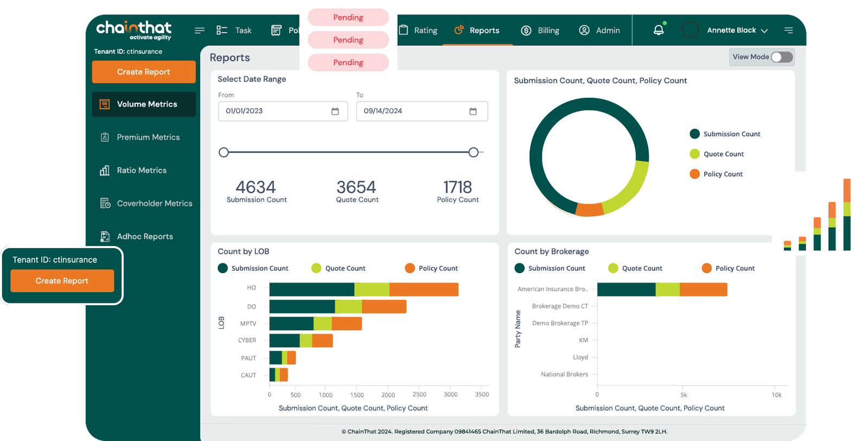Click the Rating clipboard icon
Viewport: 868px width, 441px height.
[x=404, y=30]
